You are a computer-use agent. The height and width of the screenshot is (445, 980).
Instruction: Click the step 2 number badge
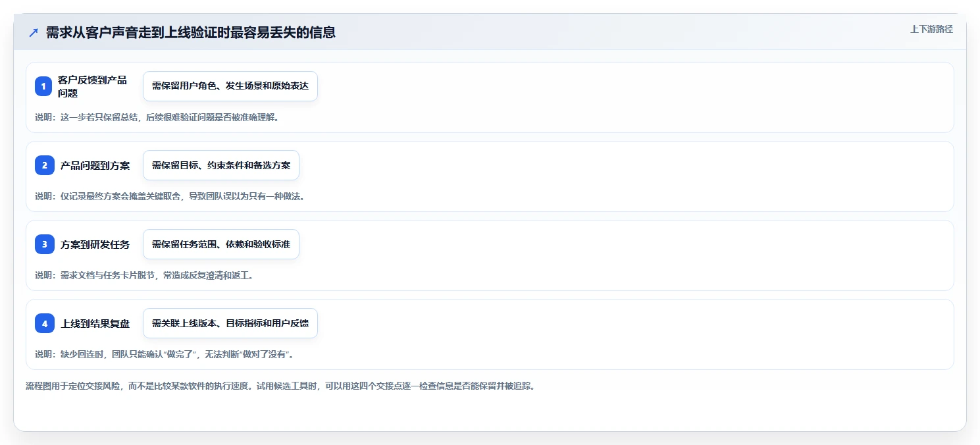coord(44,165)
